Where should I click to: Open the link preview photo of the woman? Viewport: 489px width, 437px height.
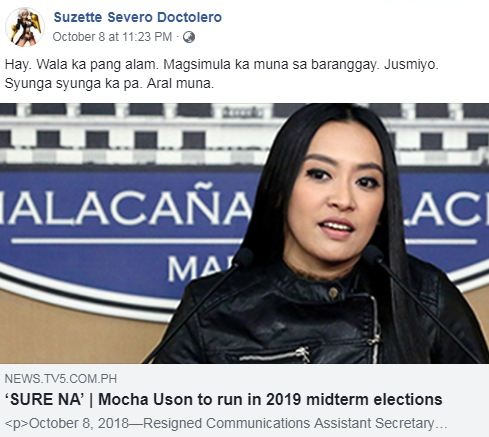click(244, 233)
